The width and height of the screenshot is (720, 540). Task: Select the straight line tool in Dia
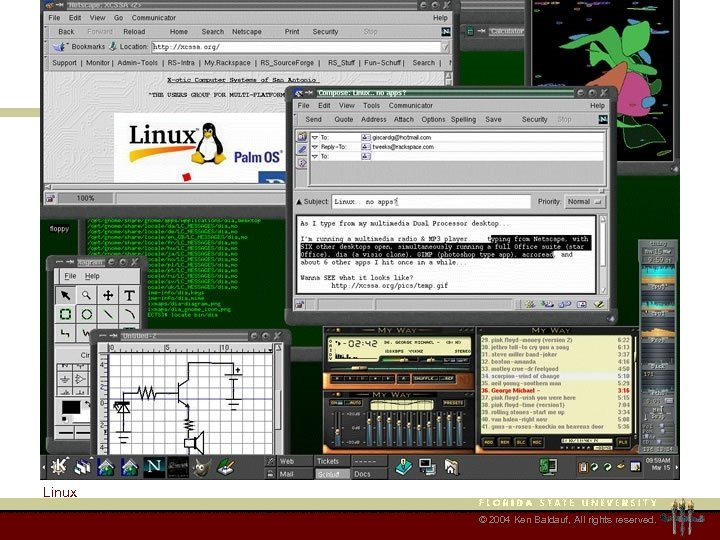pos(108,314)
